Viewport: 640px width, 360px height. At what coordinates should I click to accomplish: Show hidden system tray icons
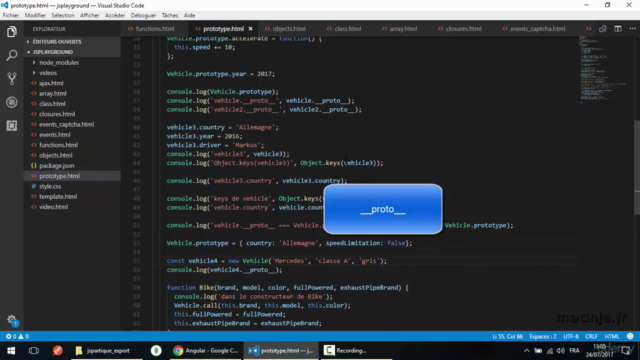pyautogui.click(x=527, y=351)
